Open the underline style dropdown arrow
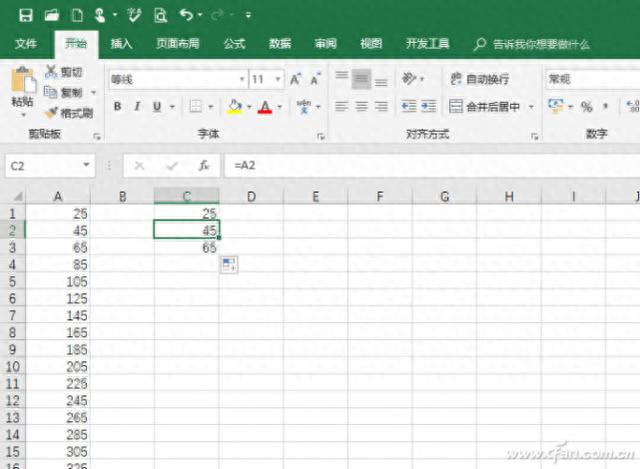 pos(172,107)
